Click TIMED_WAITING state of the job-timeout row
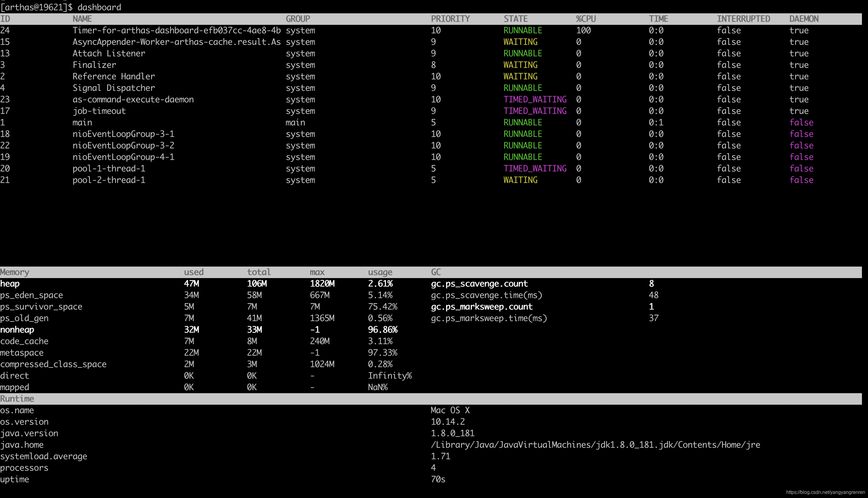The height and width of the screenshot is (498, 868). point(535,111)
